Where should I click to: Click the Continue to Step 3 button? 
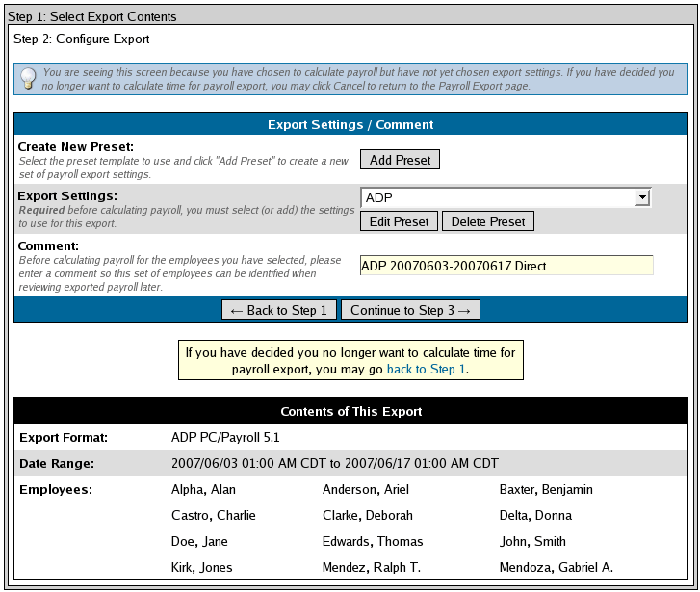410,310
